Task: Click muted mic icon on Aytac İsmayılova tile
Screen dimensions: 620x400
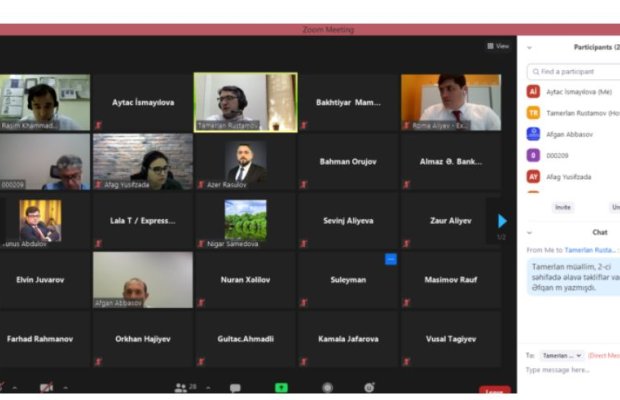Action: tap(98, 125)
